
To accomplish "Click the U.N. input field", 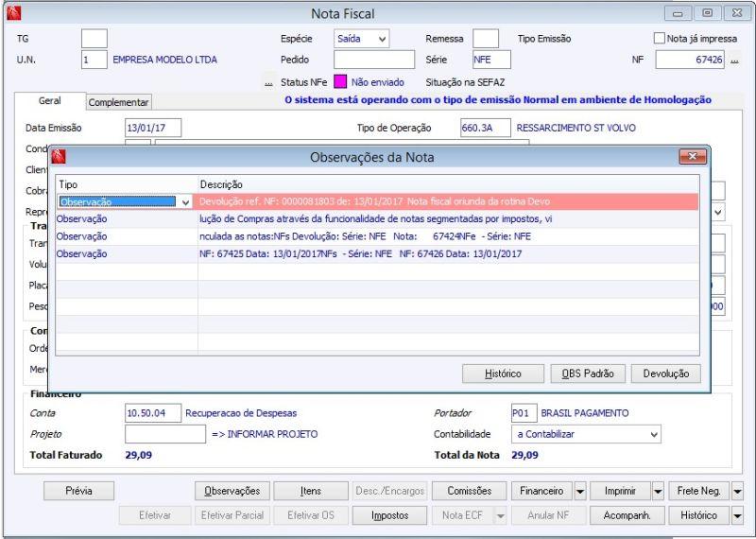I will coord(94,60).
